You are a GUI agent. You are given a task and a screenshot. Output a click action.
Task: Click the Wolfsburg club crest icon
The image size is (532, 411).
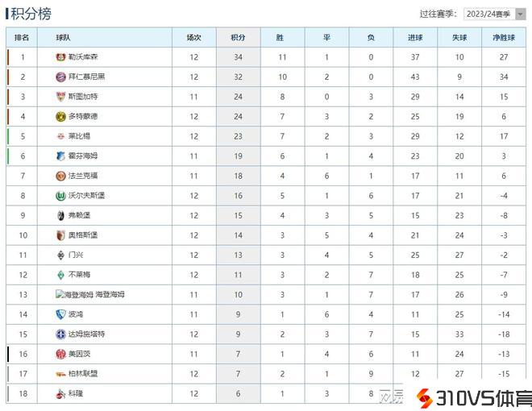(x=60, y=195)
